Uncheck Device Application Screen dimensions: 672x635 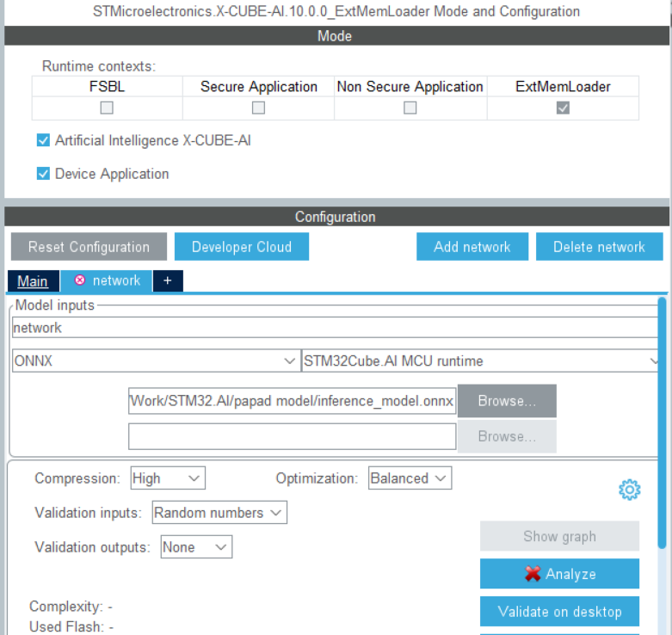click(x=43, y=174)
